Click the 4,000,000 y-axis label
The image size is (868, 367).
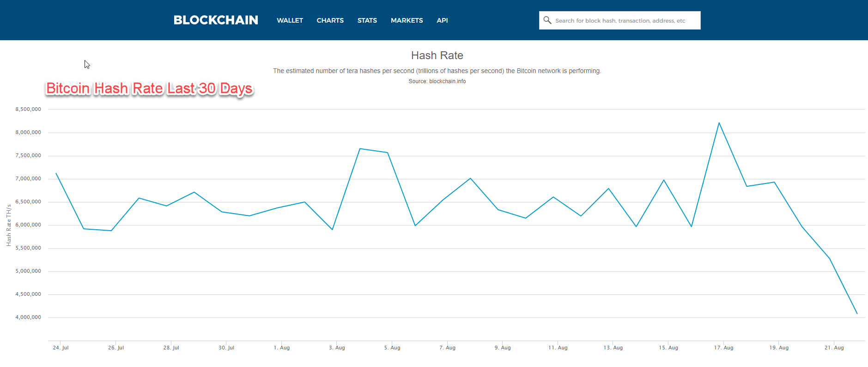point(28,318)
